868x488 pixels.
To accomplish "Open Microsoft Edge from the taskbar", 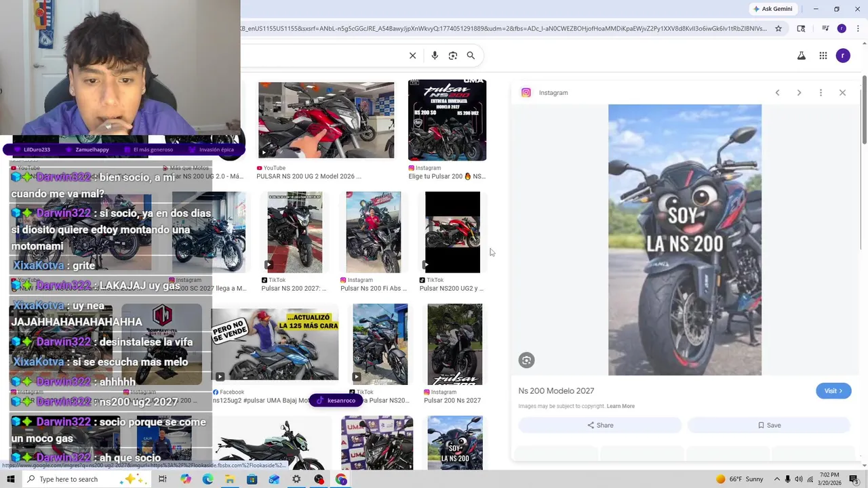I will click(x=208, y=479).
